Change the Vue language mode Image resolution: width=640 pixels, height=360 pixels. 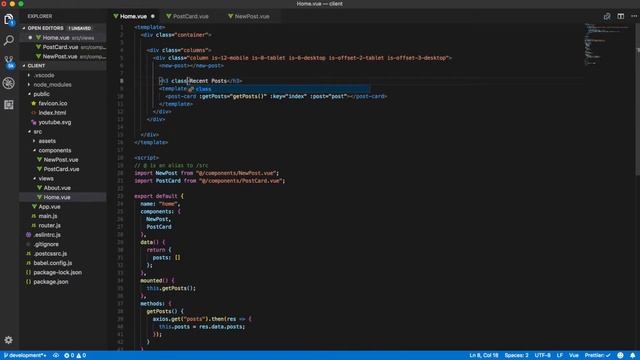tap(573, 356)
